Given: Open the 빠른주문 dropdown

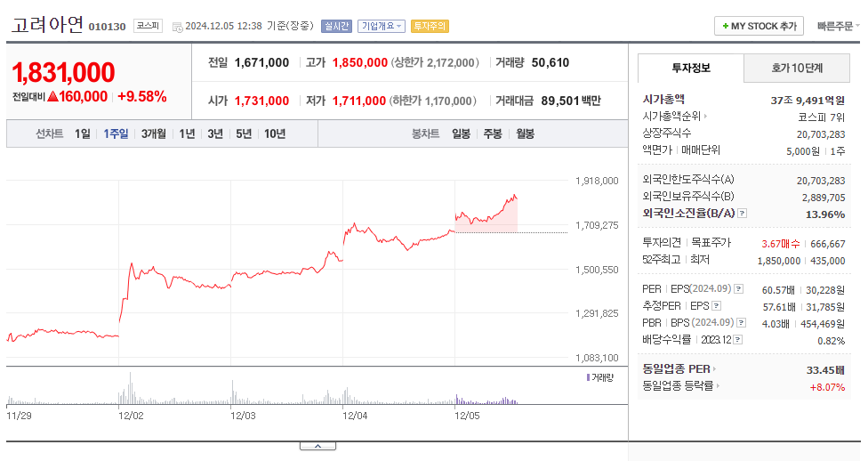Looking at the screenshot, I should [838, 26].
